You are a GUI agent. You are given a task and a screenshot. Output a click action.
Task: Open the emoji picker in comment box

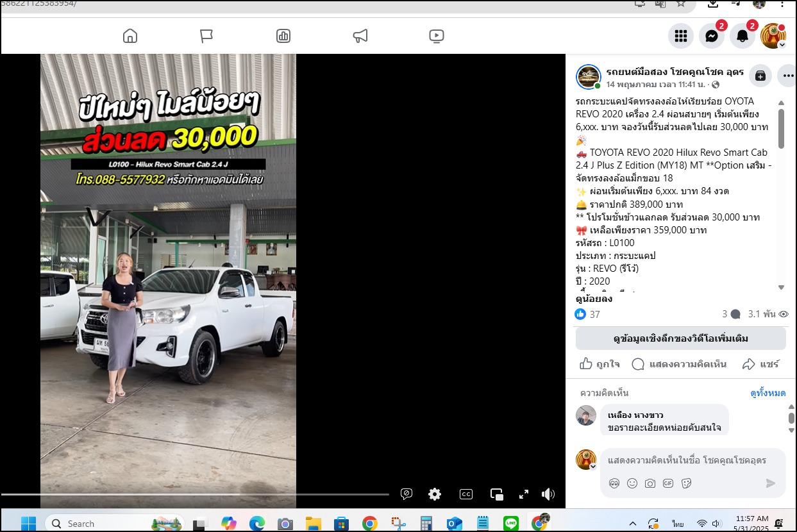(x=632, y=483)
